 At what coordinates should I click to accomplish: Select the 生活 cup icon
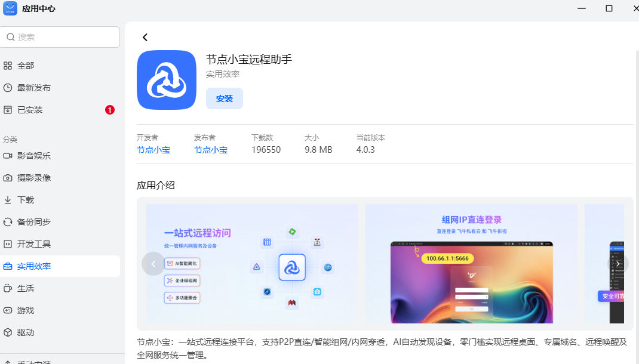pos(8,288)
